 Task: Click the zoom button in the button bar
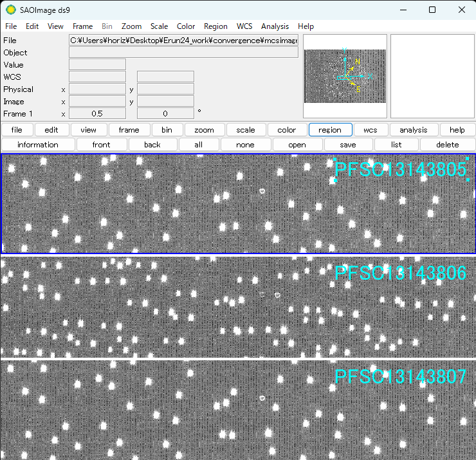pos(204,130)
